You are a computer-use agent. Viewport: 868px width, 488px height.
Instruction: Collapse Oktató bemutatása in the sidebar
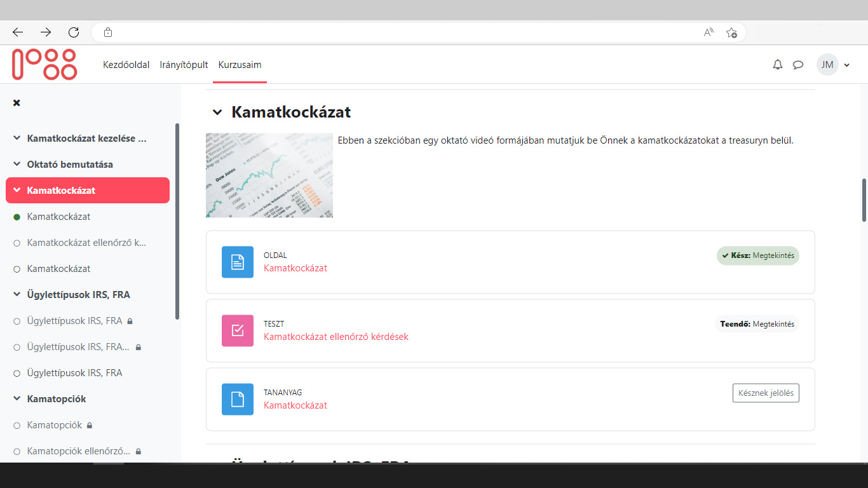coord(15,164)
